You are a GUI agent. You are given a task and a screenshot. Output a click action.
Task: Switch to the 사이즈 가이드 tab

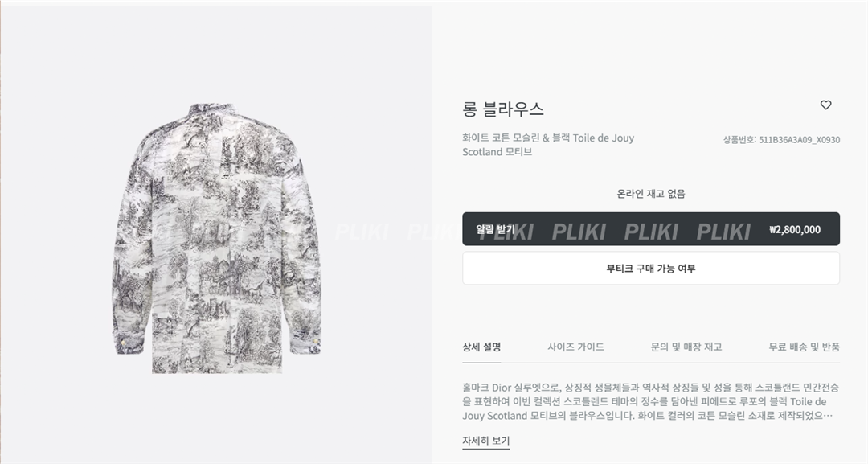coord(575,347)
